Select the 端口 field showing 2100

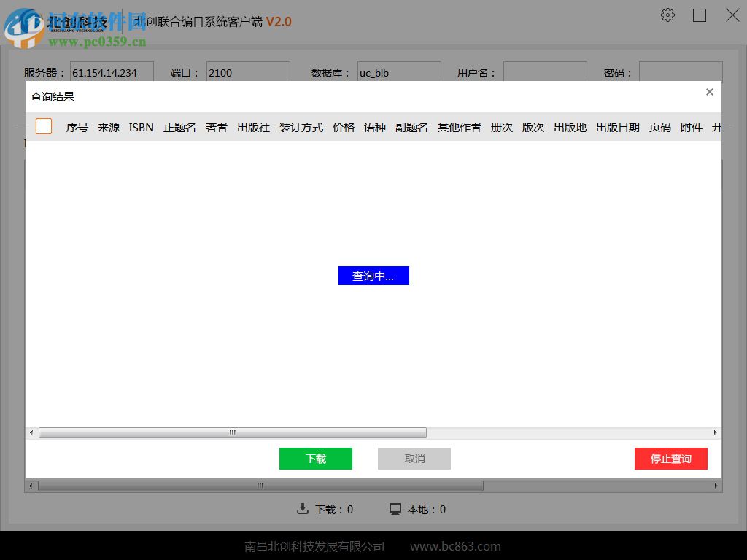coord(247,73)
